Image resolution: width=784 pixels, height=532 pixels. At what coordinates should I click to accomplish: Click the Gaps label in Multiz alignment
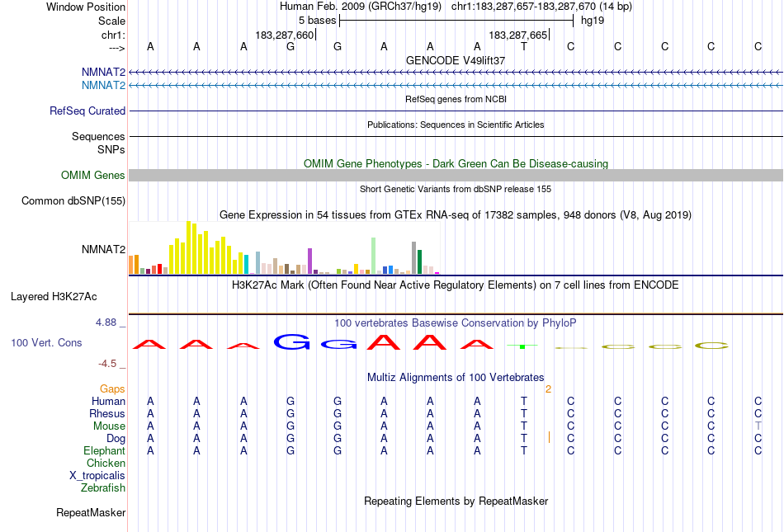click(x=112, y=388)
